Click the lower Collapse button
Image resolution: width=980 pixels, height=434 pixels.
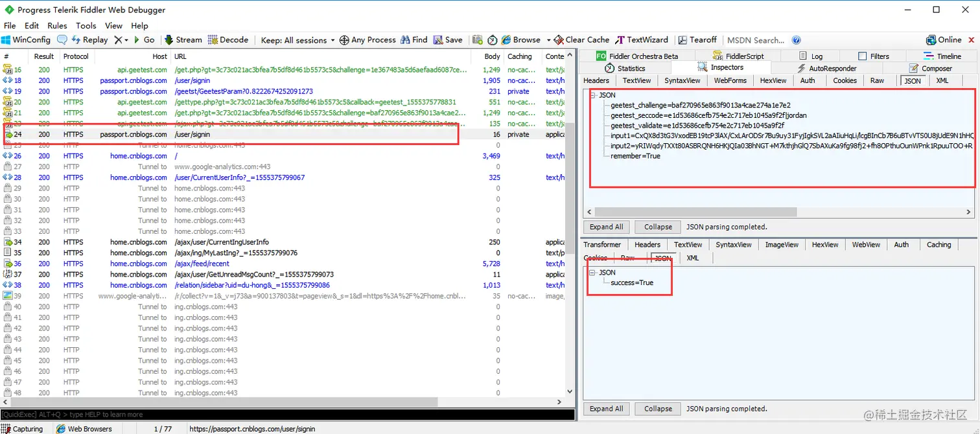(658, 409)
